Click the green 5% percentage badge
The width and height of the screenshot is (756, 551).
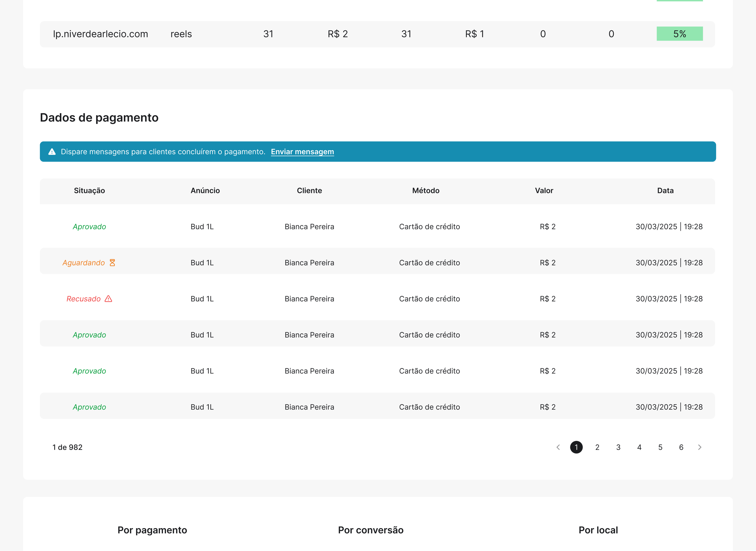coord(680,34)
